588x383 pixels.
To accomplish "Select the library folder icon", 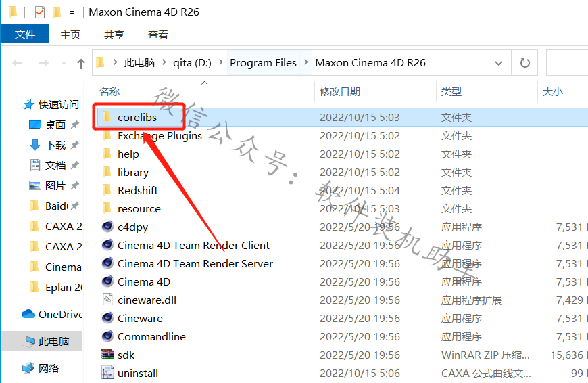I will (107, 172).
